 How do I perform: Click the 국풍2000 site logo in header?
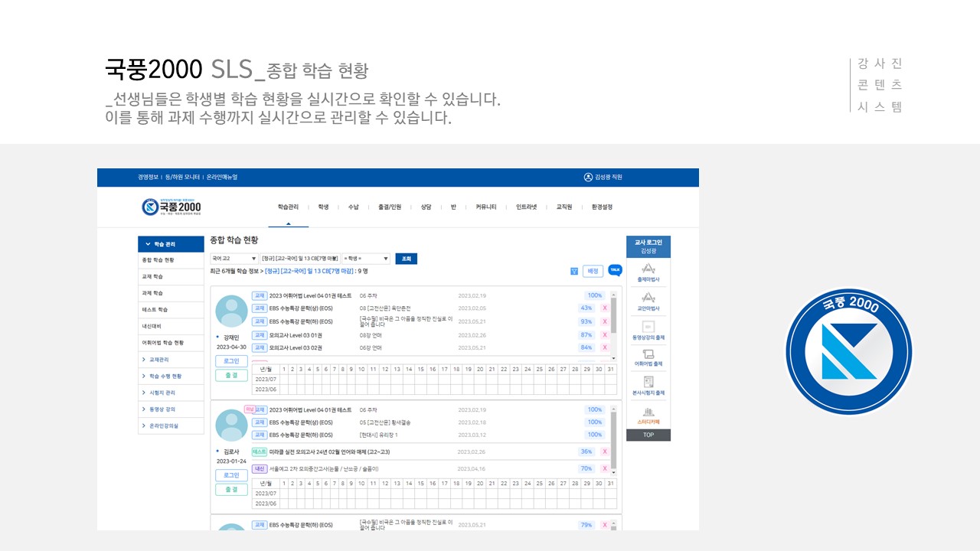click(x=171, y=207)
